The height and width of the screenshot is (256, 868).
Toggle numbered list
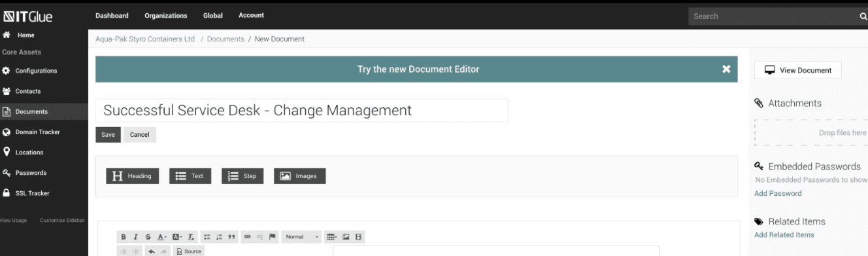coord(219,237)
